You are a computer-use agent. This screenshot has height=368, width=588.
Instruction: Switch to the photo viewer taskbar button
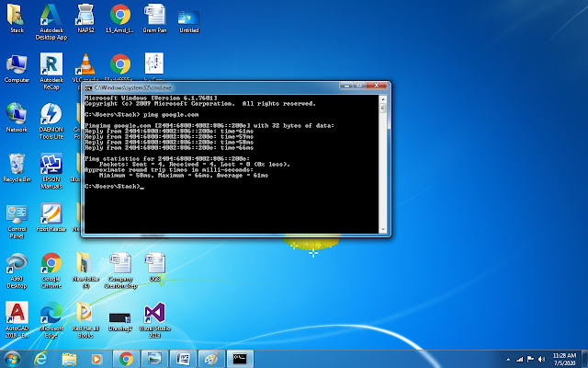[x=154, y=359]
